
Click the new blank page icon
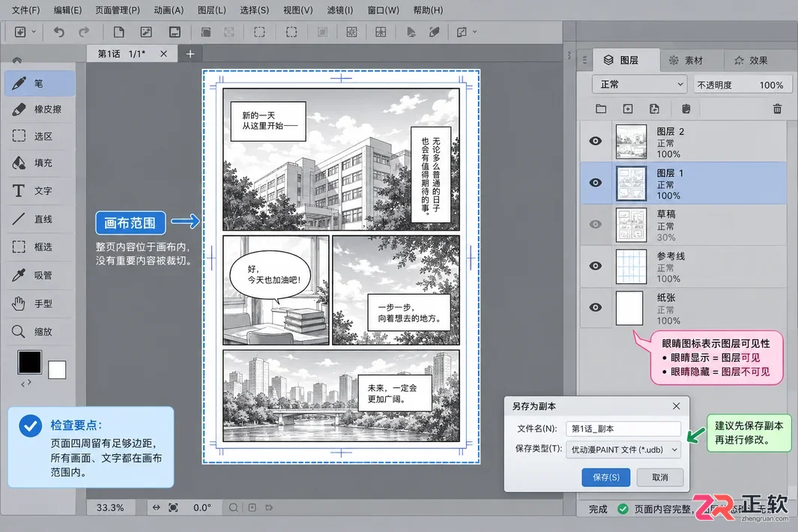pyautogui.click(x=118, y=32)
